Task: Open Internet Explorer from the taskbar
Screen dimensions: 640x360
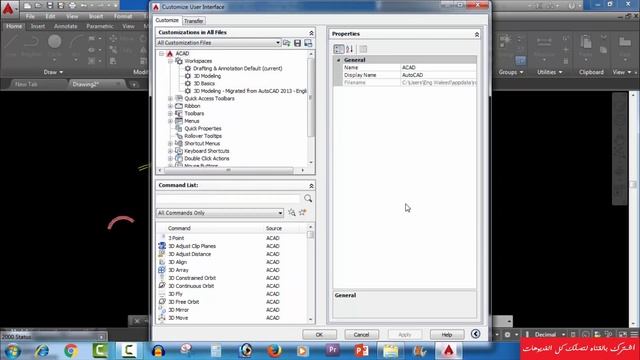Action: point(42,351)
